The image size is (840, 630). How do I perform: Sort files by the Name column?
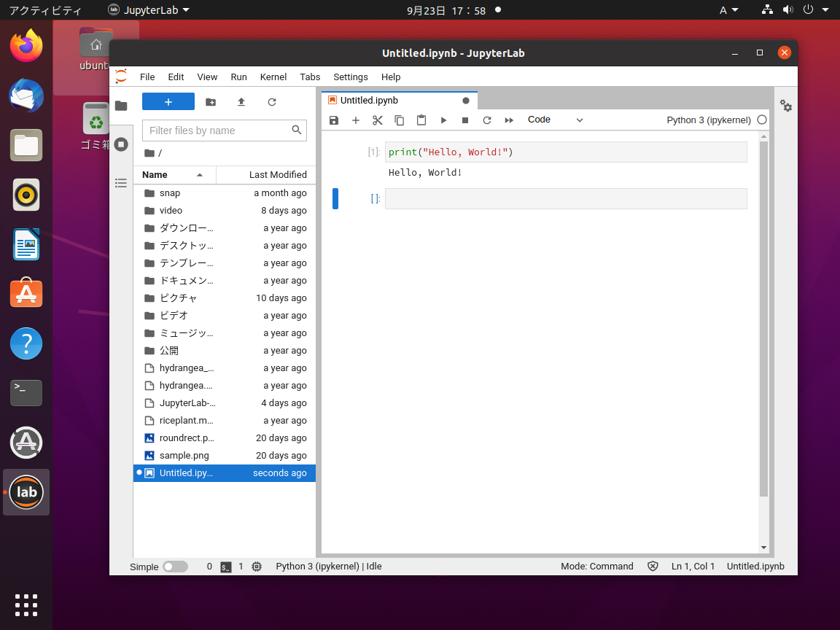click(x=153, y=175)
